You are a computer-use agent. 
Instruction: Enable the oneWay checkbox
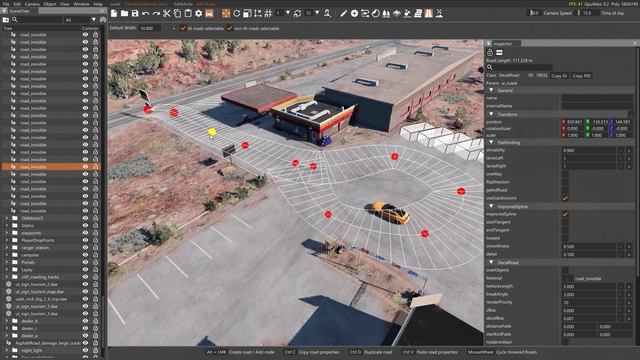click(x=565, y=174)
